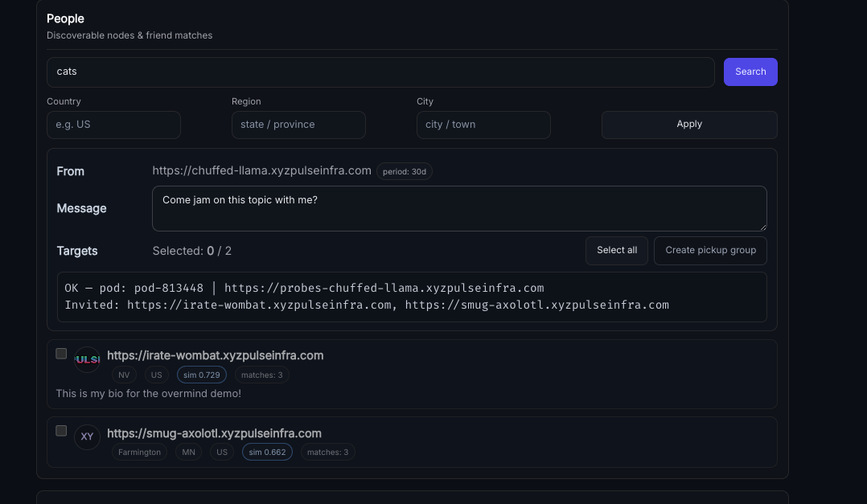Click the sim 0.662 similarity badge

(267, 452)
